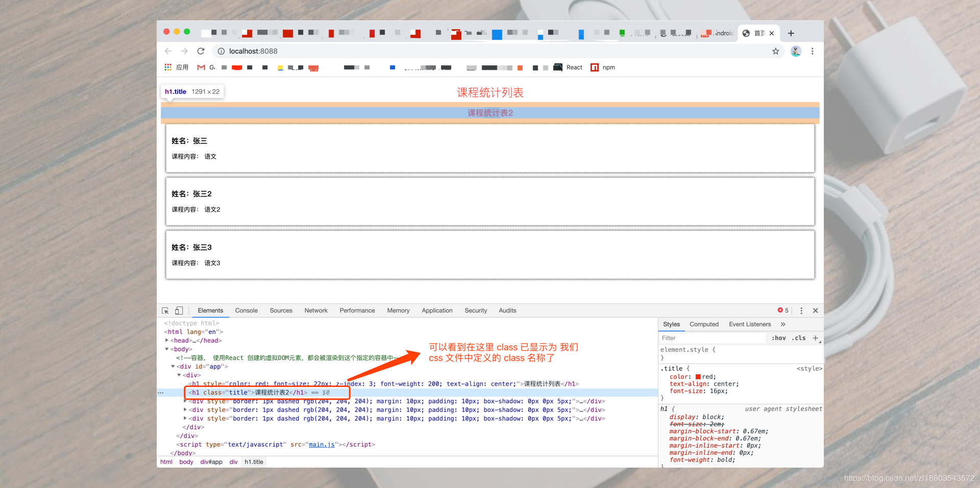The width and height of the screenshot is (980, 488).
Task: Click the browser back arrow
Action: pos(168,51)
